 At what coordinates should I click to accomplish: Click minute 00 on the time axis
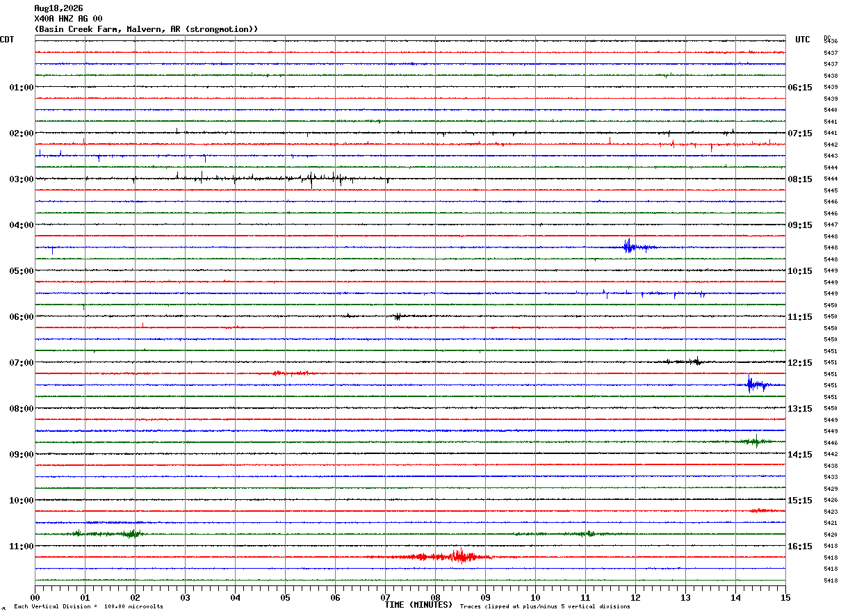coord(35,597)
